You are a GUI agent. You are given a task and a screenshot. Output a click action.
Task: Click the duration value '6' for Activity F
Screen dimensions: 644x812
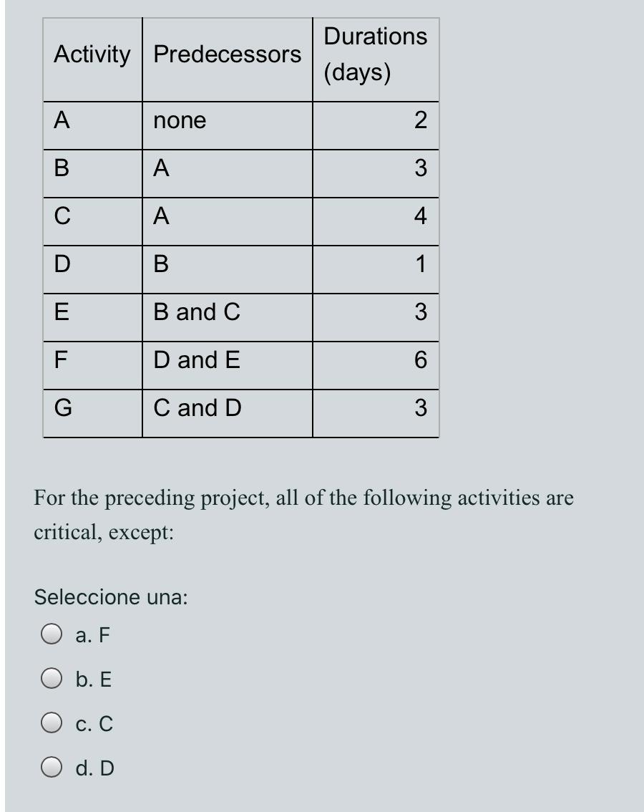(x=421, y=360)
